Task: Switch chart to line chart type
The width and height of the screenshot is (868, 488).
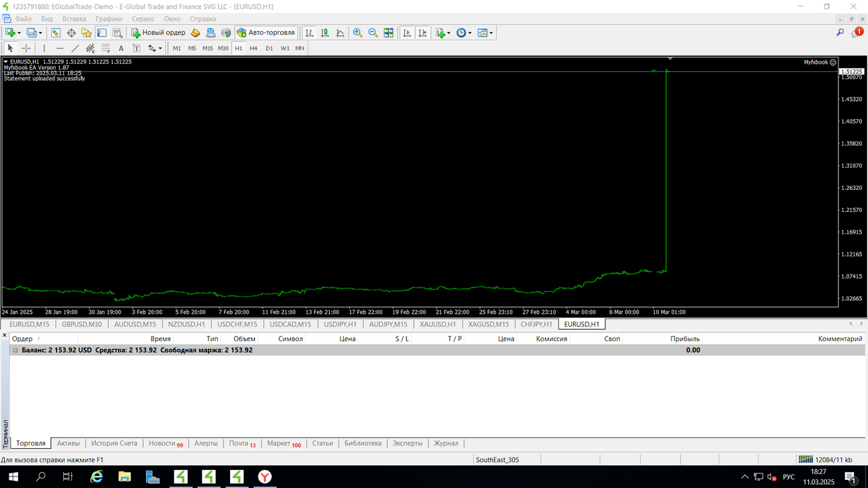Action: click(340, 32)
